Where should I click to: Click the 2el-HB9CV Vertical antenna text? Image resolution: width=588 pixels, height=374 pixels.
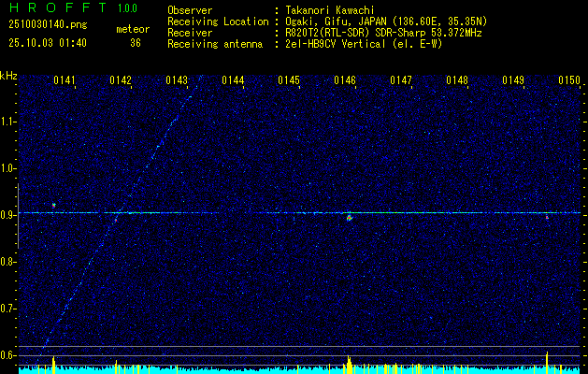coord(364,44)
